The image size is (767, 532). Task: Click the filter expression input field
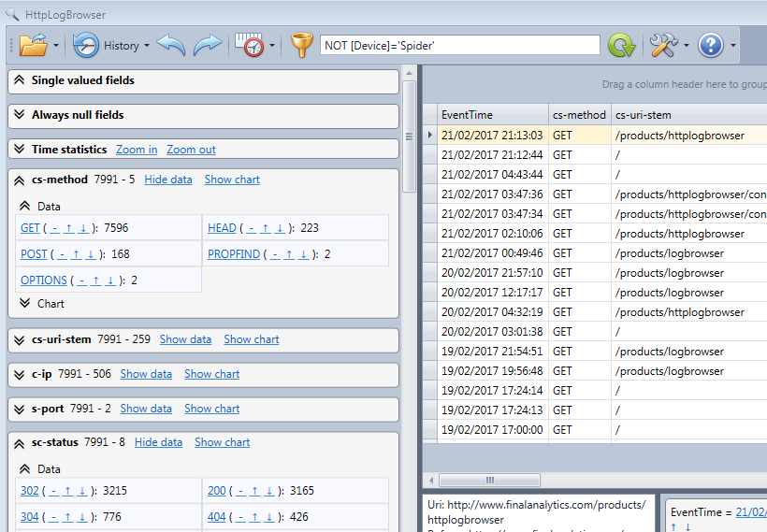(x=460, y=46)
